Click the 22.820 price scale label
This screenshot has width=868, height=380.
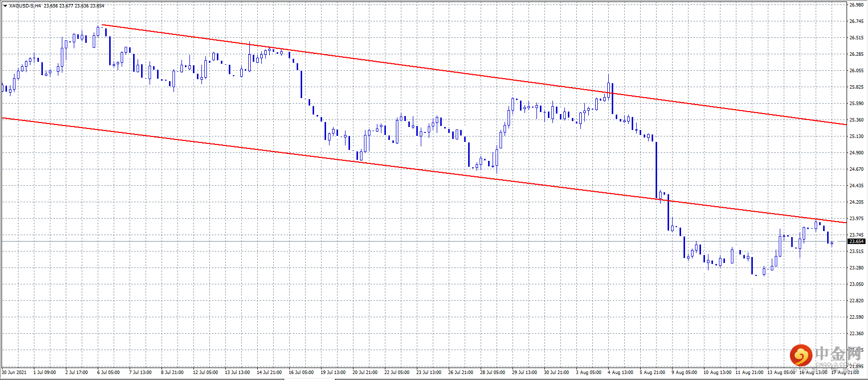tap(857, 301)
